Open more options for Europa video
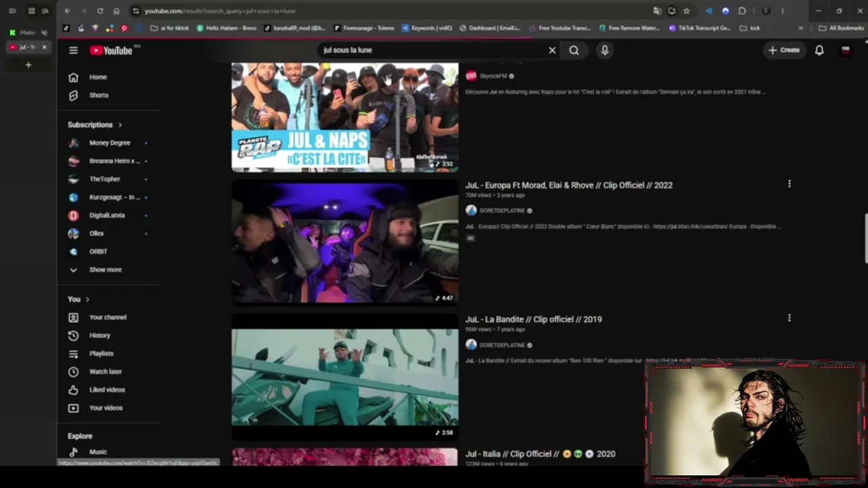 [x=789, y=184]
